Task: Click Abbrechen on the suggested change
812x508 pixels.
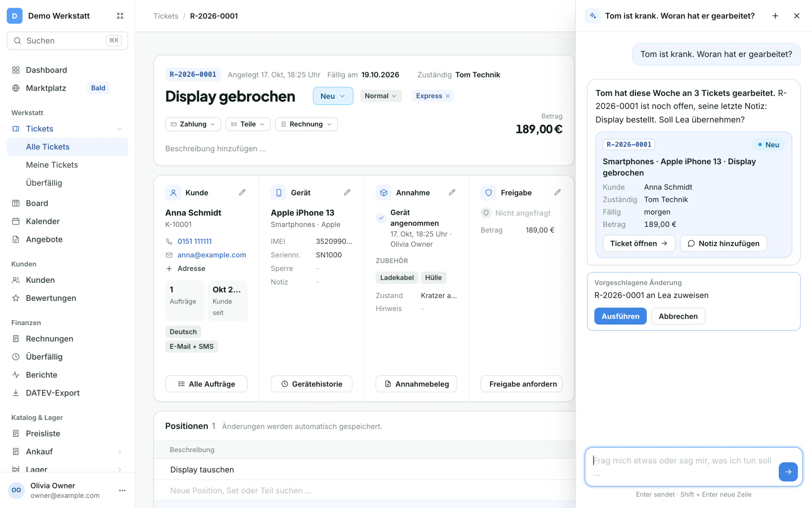Action: pos(678,316)
